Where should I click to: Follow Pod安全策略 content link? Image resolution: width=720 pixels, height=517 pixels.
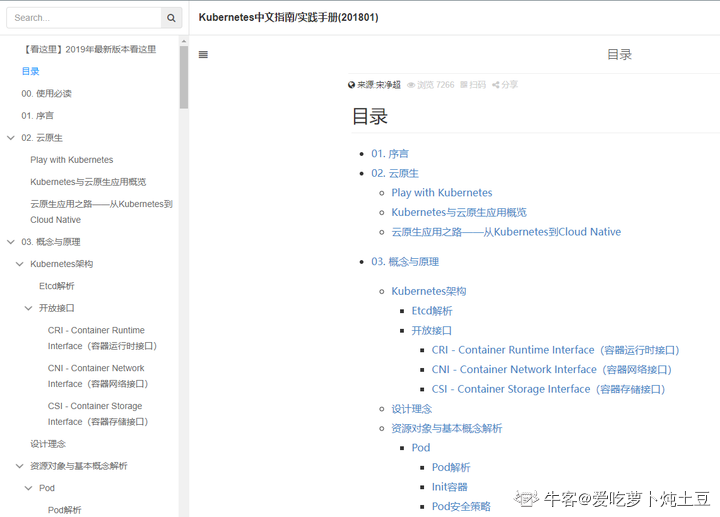tap(461, 506)
